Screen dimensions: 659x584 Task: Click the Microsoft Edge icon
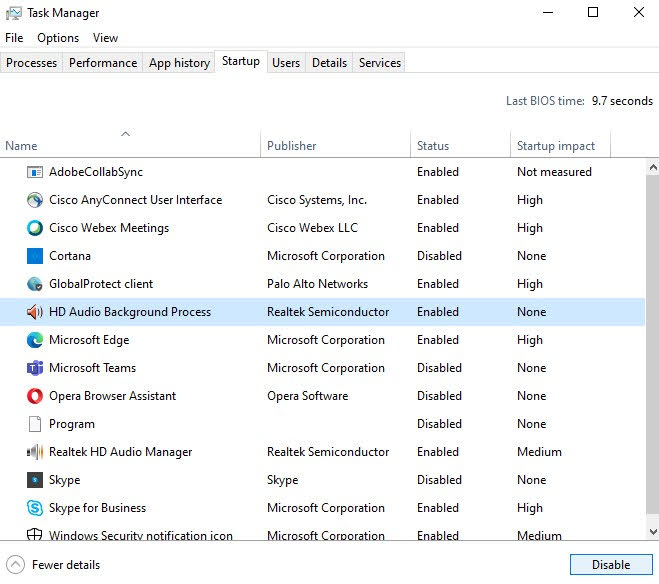point(34,340)
